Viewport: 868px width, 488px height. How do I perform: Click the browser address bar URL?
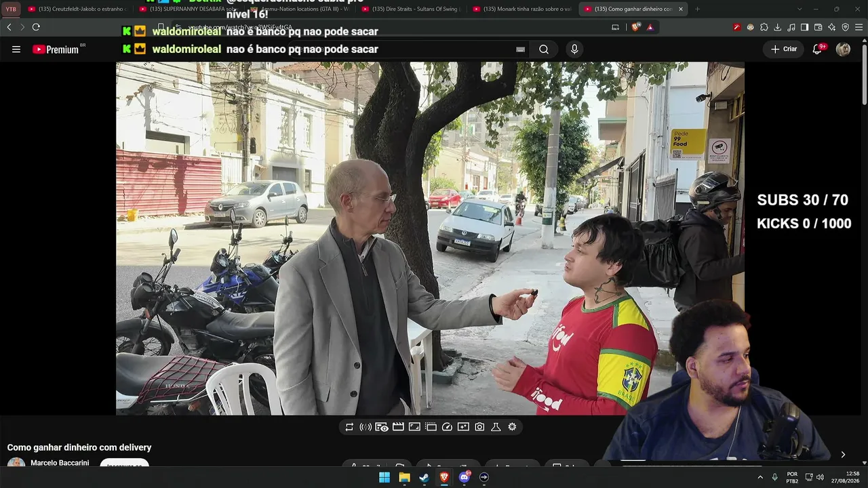[240, 28]
